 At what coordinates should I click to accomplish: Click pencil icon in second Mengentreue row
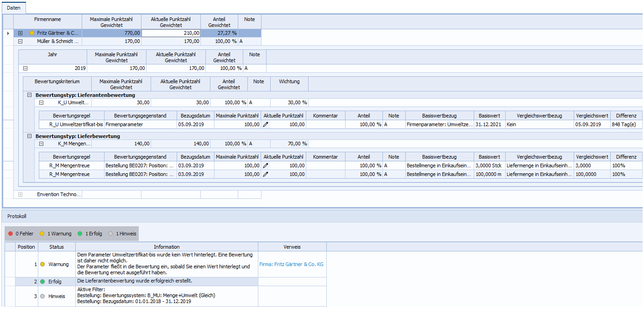coord(266,174)
